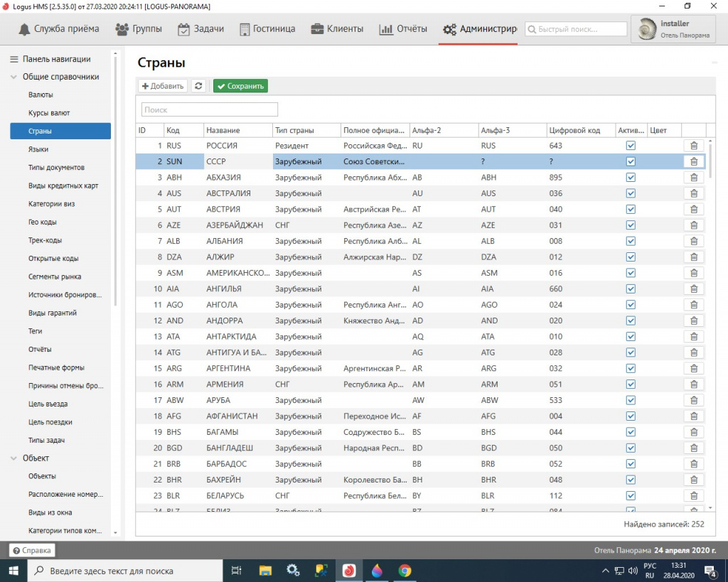Screen dimensions: 728x582
Task: Open Отчёты menu in top bar
Action: coord(403,28)
